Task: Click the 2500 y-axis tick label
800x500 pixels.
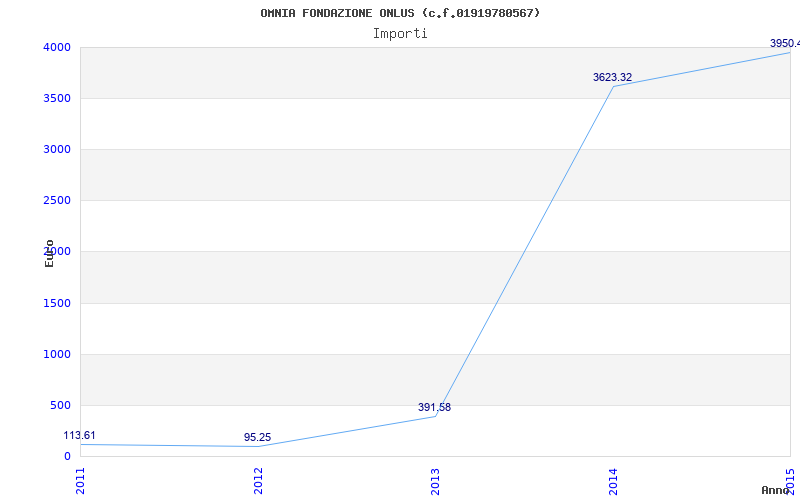Action: (x=57, y=201)
